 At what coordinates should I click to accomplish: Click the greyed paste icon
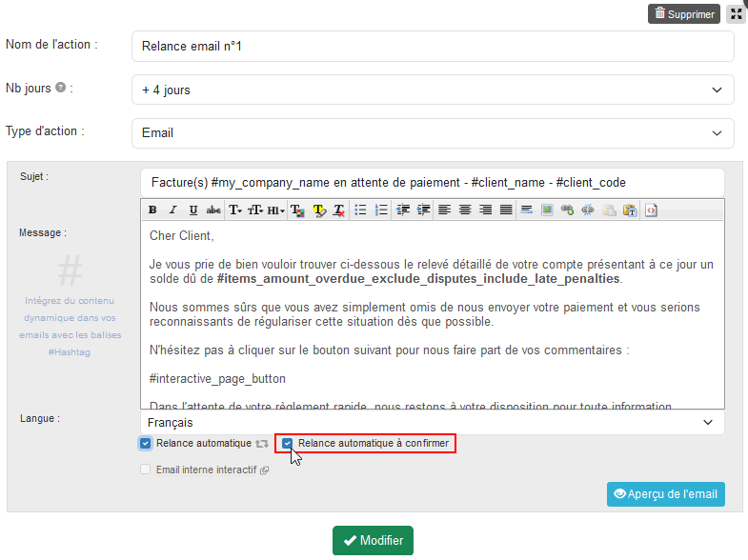click(609, 210)
